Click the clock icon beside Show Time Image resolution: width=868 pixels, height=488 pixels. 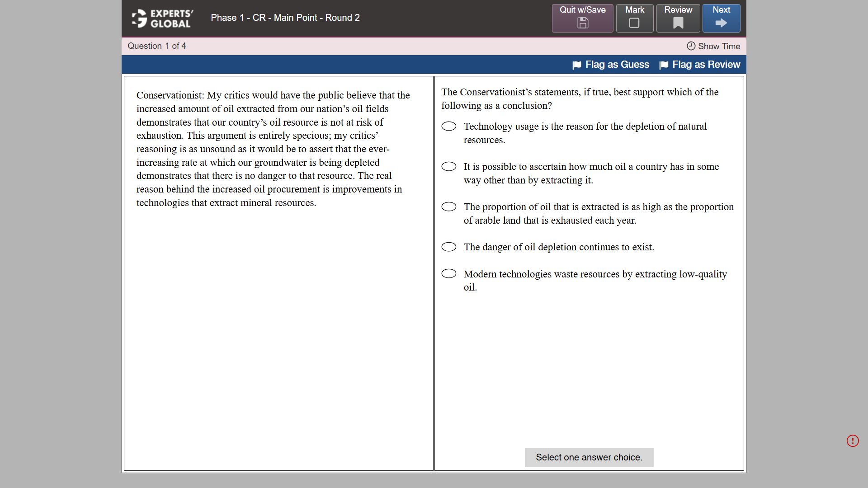click(690, 46)
